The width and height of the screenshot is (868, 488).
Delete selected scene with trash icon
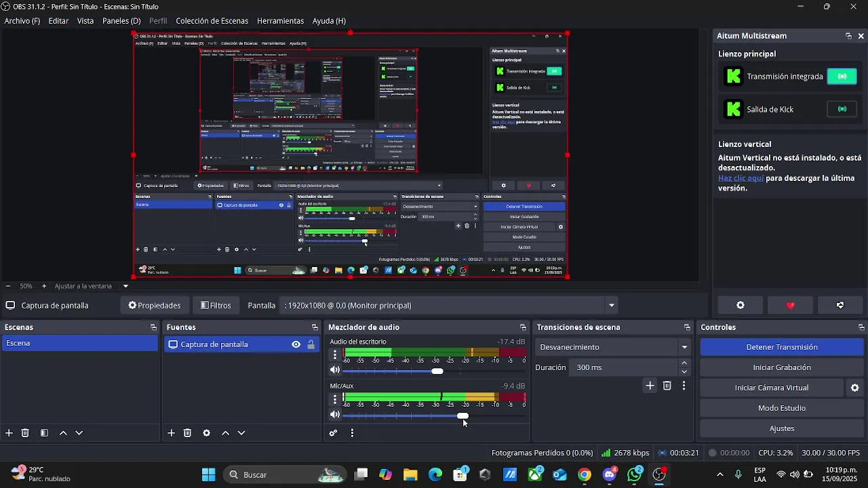(25, 433)
